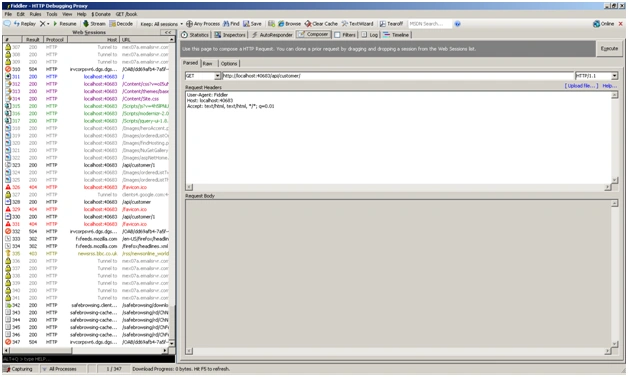Click the Help link above headers
This screenshot has height=377, width=628.
609,86
